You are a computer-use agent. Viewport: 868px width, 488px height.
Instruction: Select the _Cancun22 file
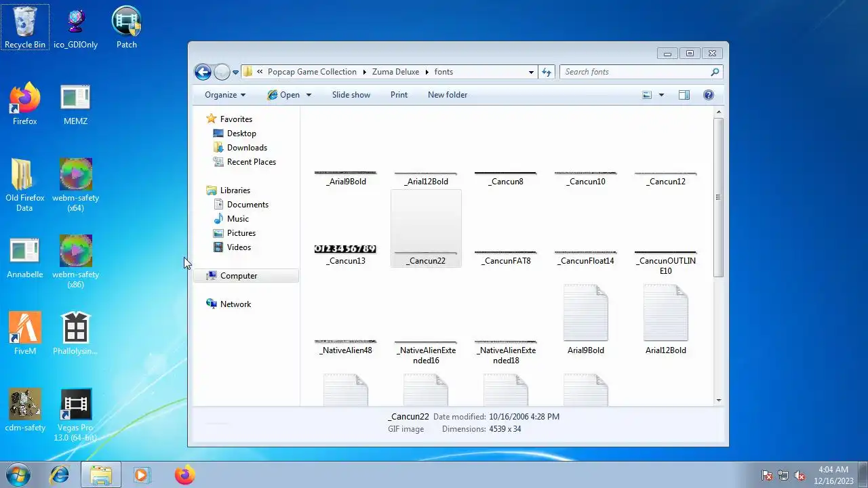pos(426,228)
